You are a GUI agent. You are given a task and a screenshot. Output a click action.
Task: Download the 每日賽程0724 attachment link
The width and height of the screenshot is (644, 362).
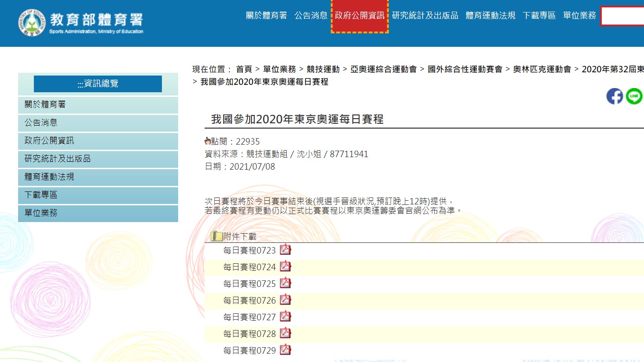tap(250, 267)
